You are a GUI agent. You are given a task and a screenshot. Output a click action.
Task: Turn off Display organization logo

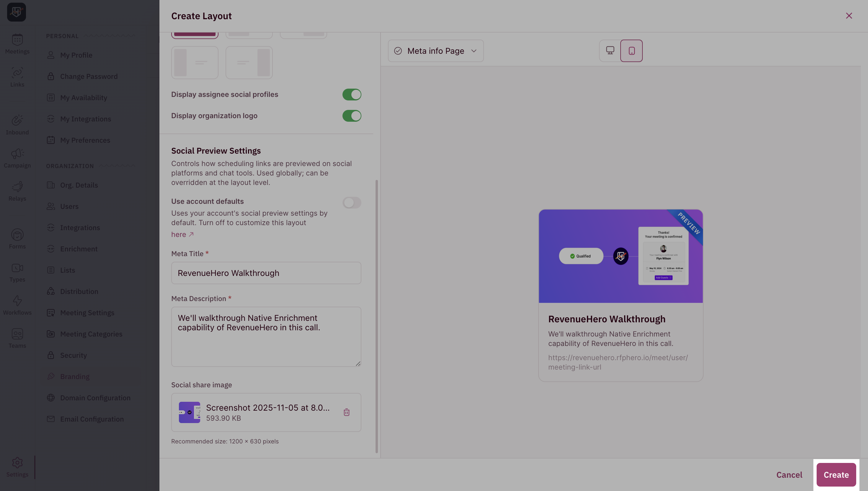(x=352, y=116)
